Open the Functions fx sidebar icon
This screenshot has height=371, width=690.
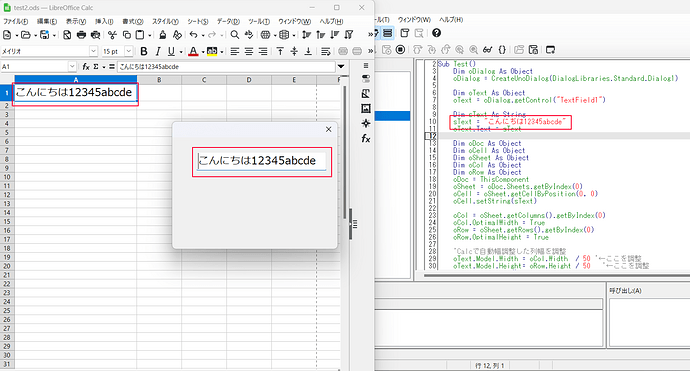coord(366,139)
